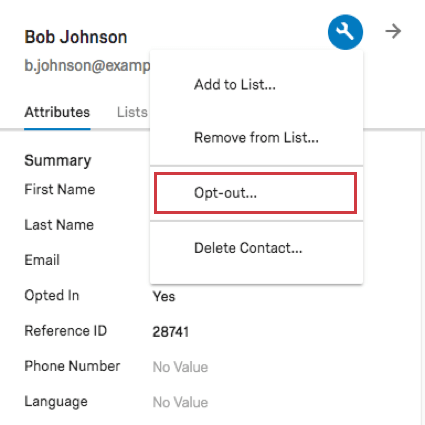Image resolution: width=425 pixels, height=425 pixels.
Task: Click the Opted In value Yes
Action: coord(164,296)
